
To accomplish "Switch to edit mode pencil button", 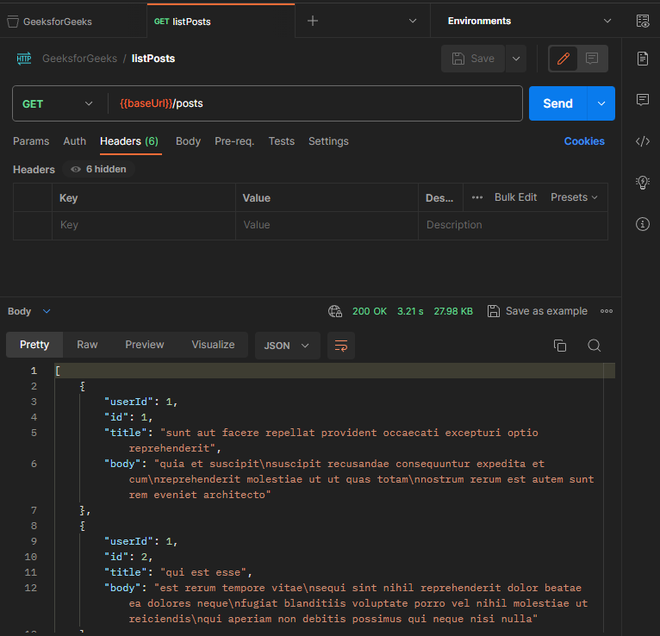I will [563, 59].
